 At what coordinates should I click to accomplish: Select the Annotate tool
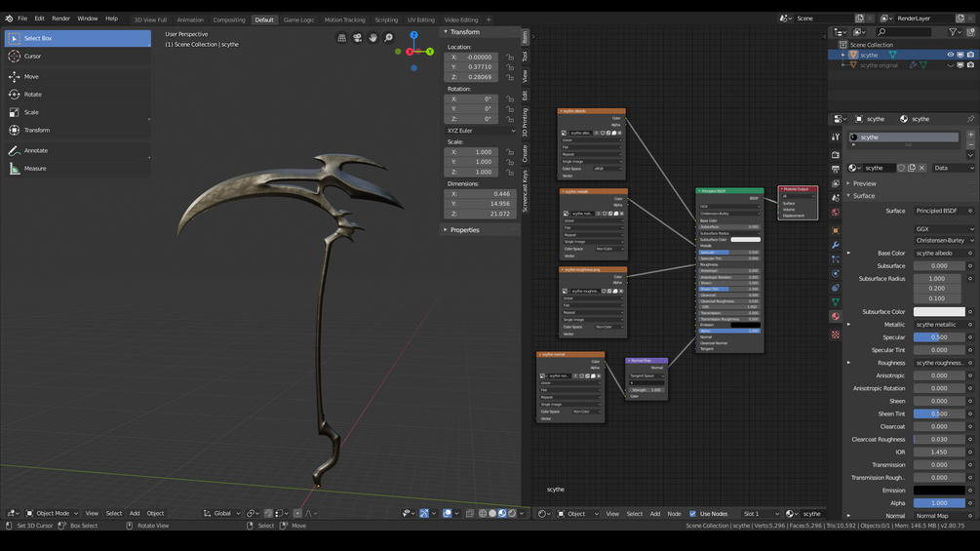pyautogui.click(x=35, y=150)
